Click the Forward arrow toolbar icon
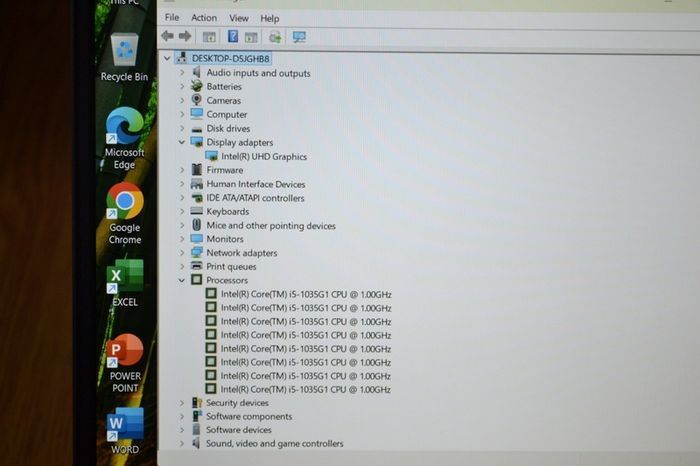 (185, 36)
